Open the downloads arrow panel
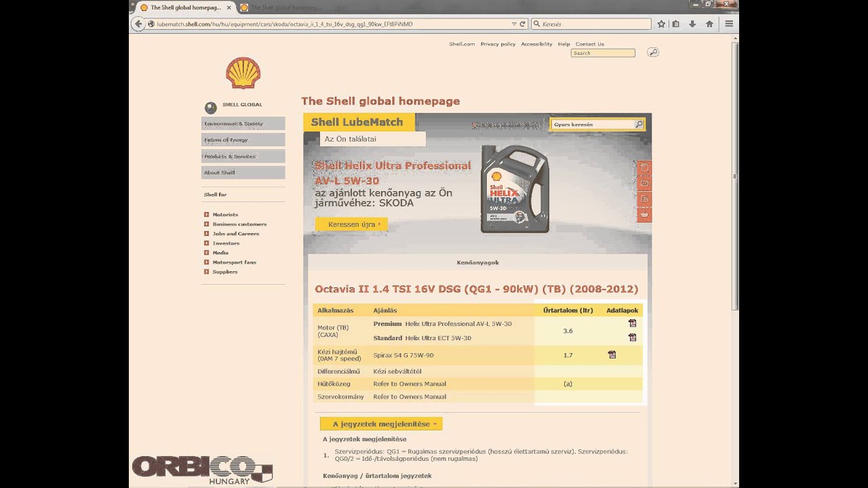This screenshot has height=488, width=868. 692,24
